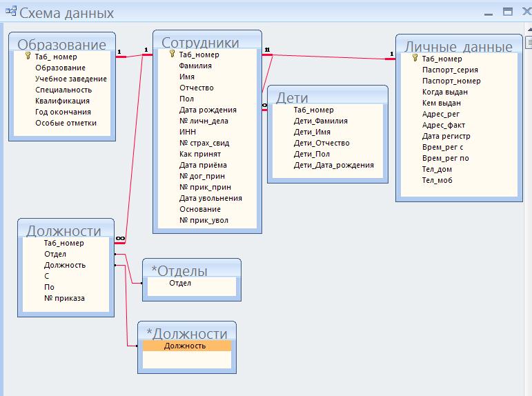Image resolution: width=532 pixels, height=396 pixels.
Task: Select the Пол field in Сотрудники
Action: [207, 99]
